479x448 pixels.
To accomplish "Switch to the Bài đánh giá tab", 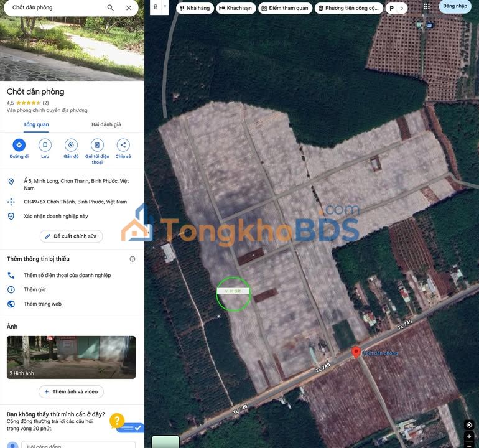I will [x=106, y=124].
